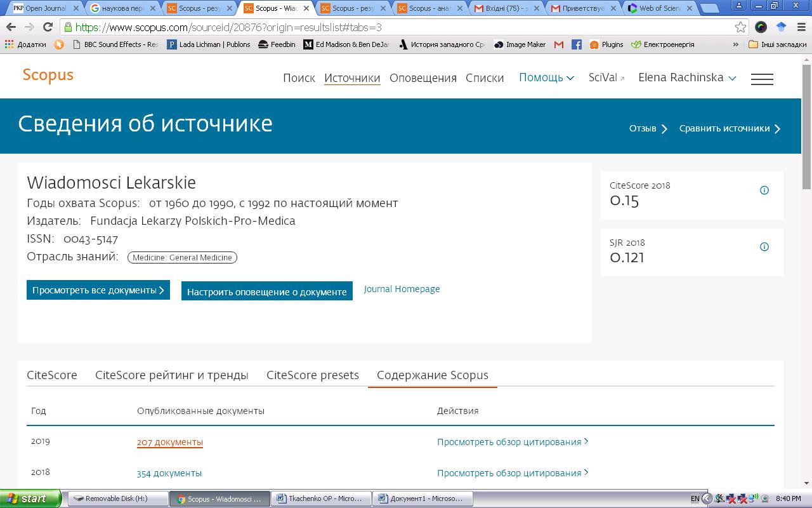
Task: Open BBC Sound Effects bookmark
Action: point(116,44)
